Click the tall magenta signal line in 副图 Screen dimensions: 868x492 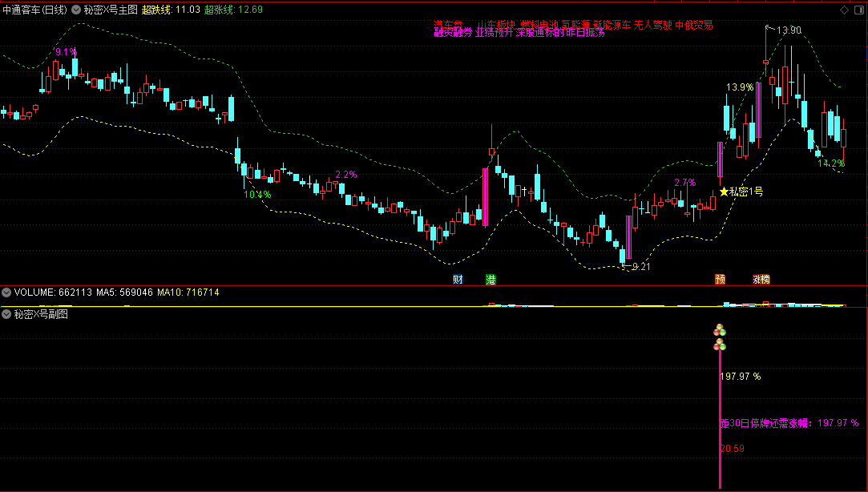coord(721,420)
